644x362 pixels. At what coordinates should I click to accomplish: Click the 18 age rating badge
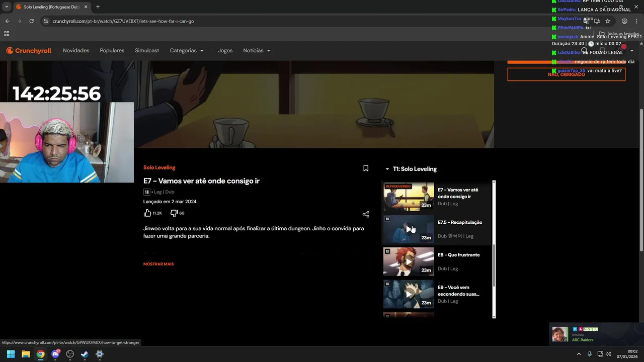click(147, 192)
